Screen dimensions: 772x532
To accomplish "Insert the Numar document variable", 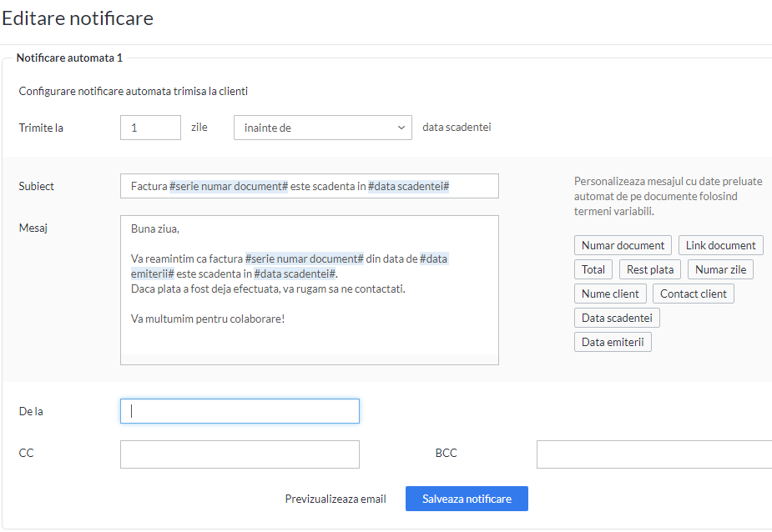I will (x=623, y=245).
